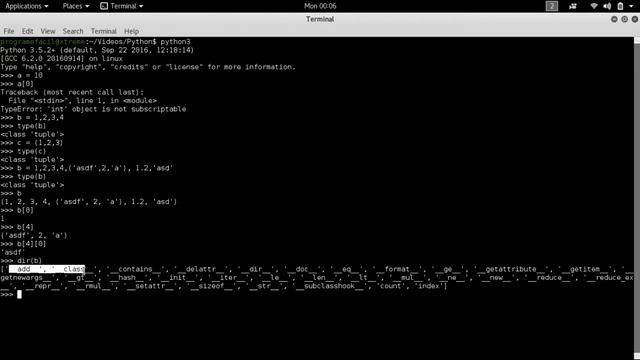Maximize the Terminal window
The height and width of the screenshot is (360, 640).
624,19
